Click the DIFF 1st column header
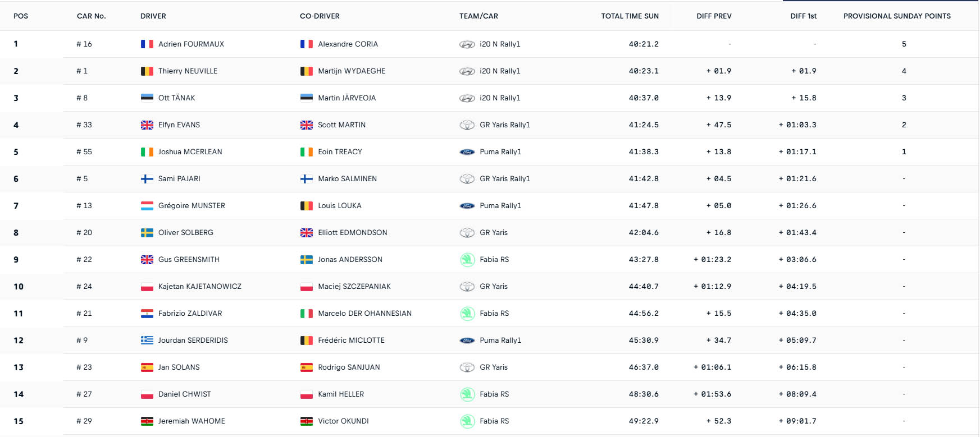 [x=803, y=16]
